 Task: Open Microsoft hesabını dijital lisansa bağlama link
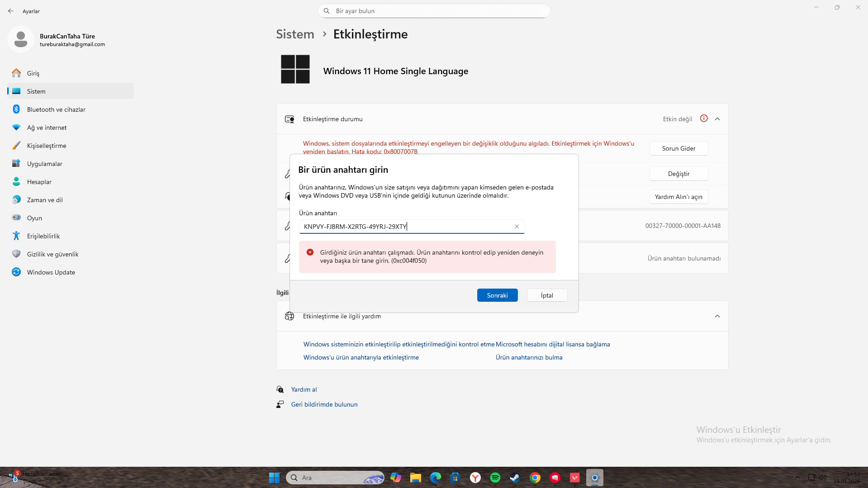(553, 344)
